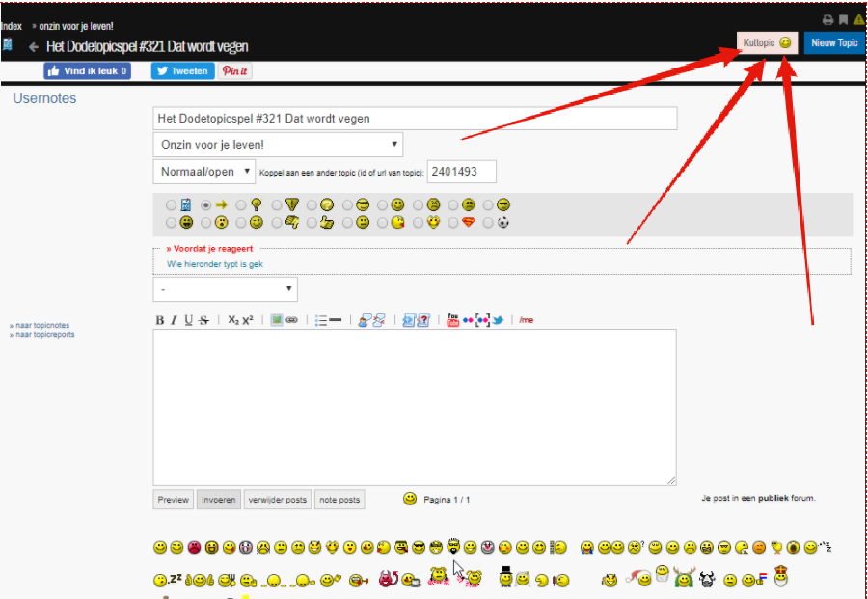Click the Invoeren submit button
The width and height of the screenshot is (868, 599).
coord(219,500)
